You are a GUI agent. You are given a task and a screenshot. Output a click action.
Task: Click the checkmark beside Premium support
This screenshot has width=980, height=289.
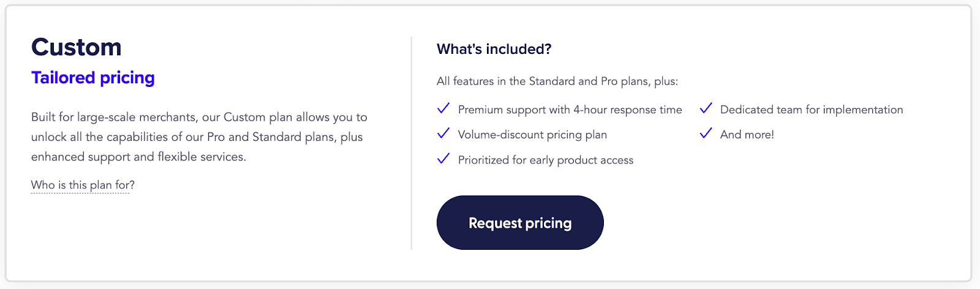pyautogui.click(x=443, y=109)
